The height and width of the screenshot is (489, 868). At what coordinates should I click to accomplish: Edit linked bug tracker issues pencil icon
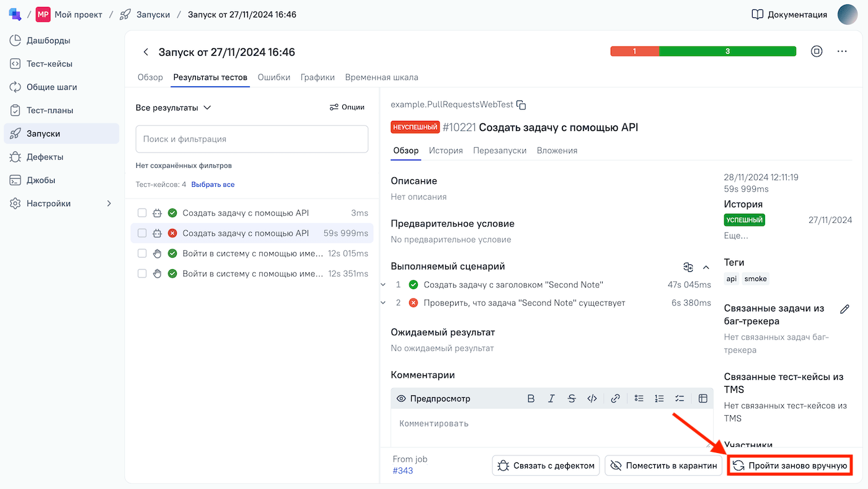844,309
